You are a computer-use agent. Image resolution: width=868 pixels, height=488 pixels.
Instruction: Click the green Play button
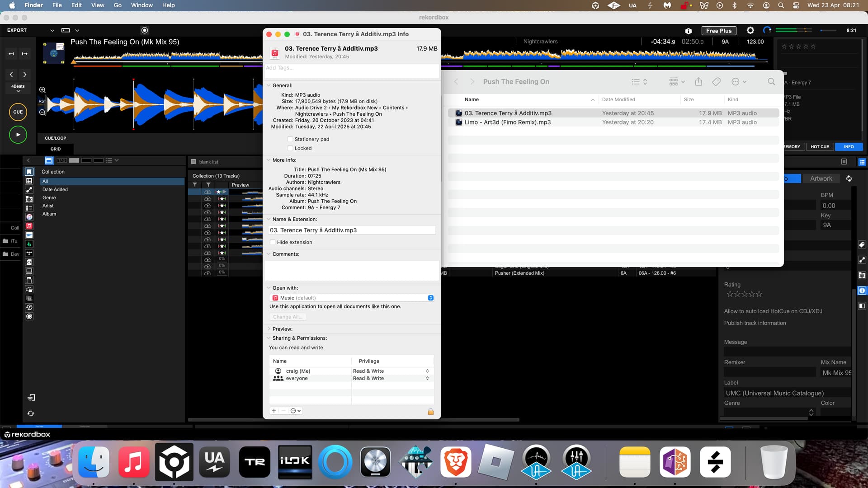point(18,135)
